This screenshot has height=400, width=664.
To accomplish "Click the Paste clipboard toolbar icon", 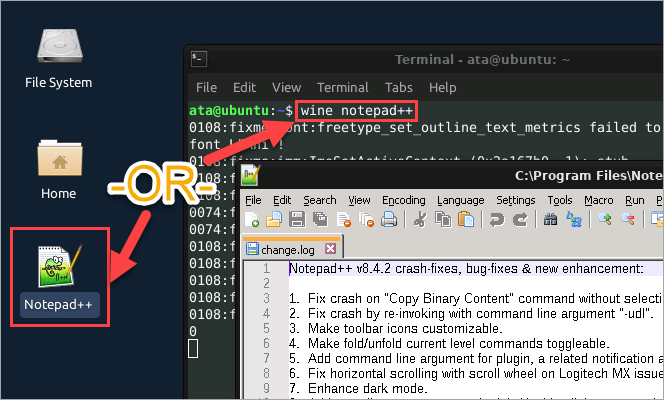I will tap(466, 220).
